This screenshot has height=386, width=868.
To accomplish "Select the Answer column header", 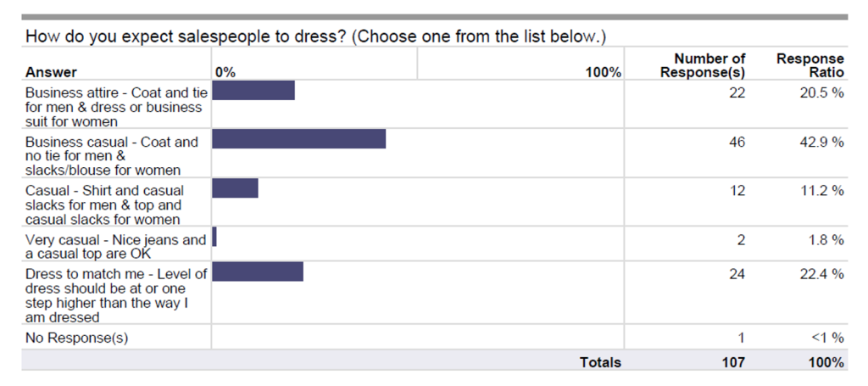I will tap(51, 72).
